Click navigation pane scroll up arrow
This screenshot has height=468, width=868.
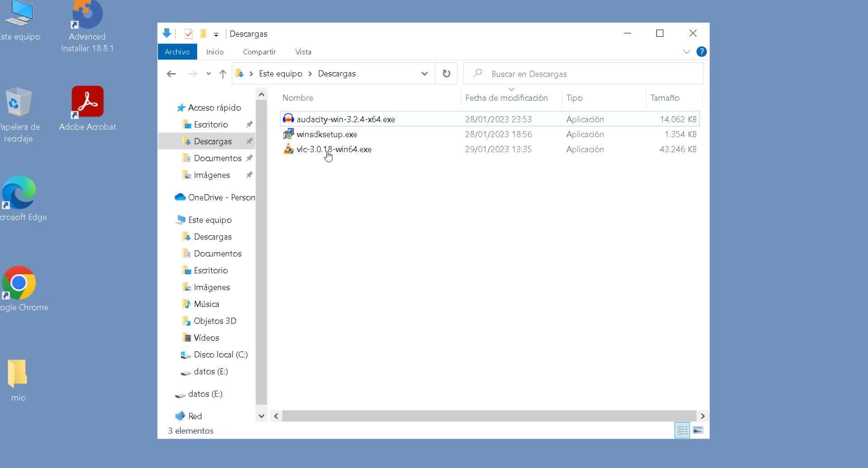pos(261,94)
